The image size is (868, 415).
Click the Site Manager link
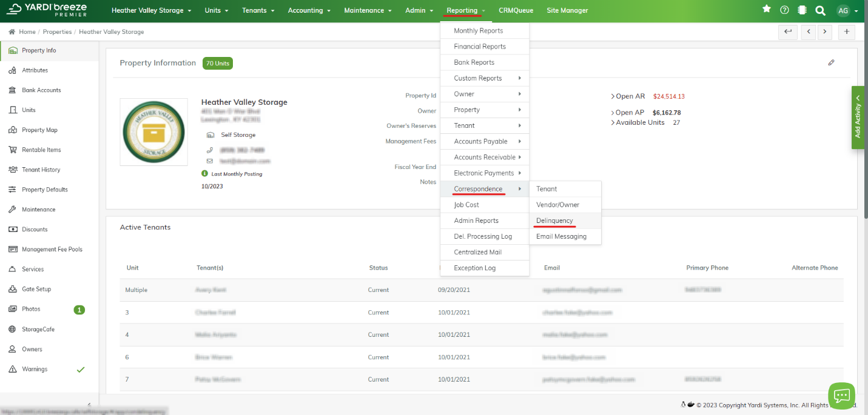567,10
